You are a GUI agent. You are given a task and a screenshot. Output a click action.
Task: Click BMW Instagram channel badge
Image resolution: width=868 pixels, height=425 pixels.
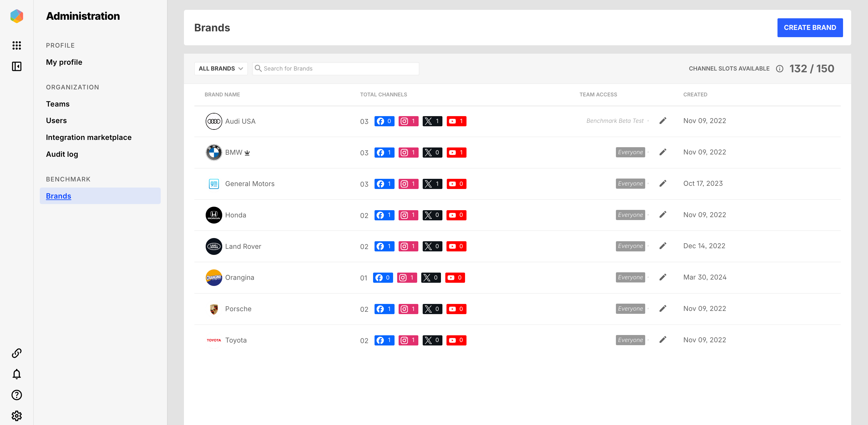pyautogui.click(x=408, y=152)
